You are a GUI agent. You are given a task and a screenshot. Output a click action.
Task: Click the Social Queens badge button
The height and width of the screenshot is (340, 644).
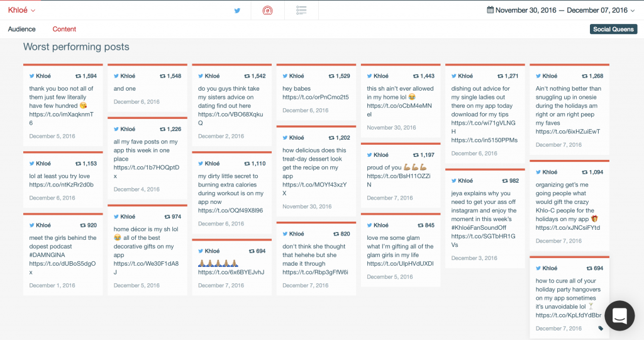click(x=613, y=29)
